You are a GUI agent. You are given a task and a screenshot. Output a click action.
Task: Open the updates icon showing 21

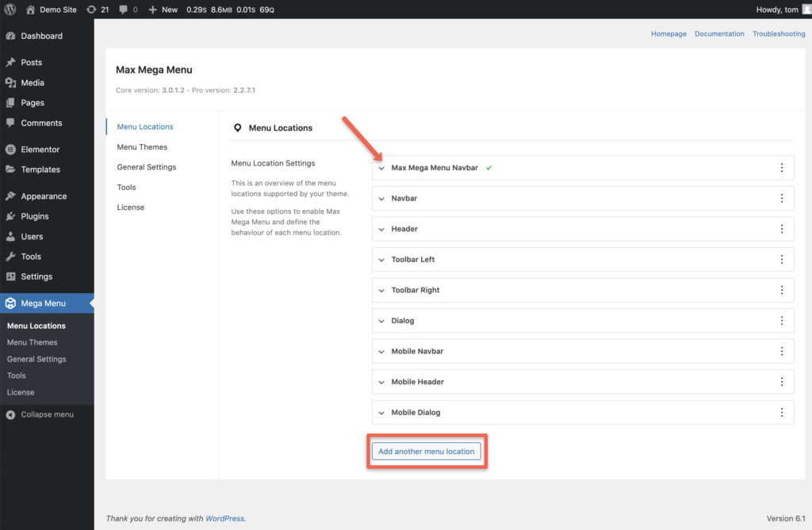[x=91, y=10]
